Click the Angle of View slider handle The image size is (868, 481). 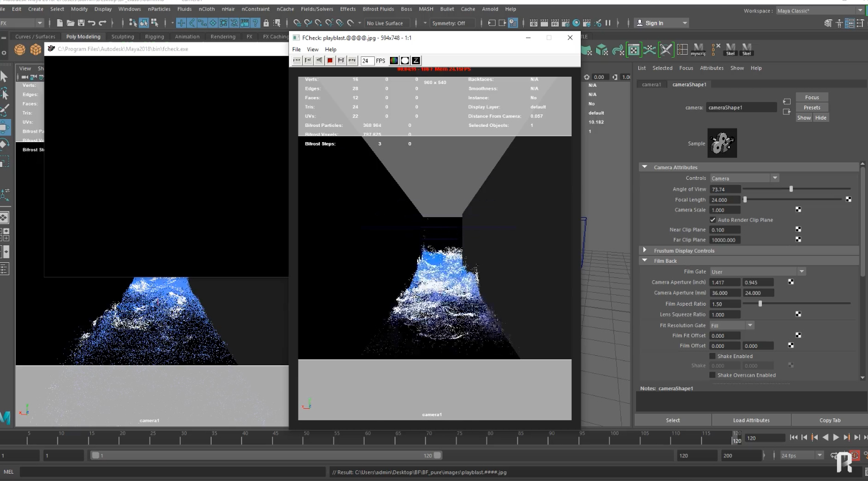pos(791,189)
